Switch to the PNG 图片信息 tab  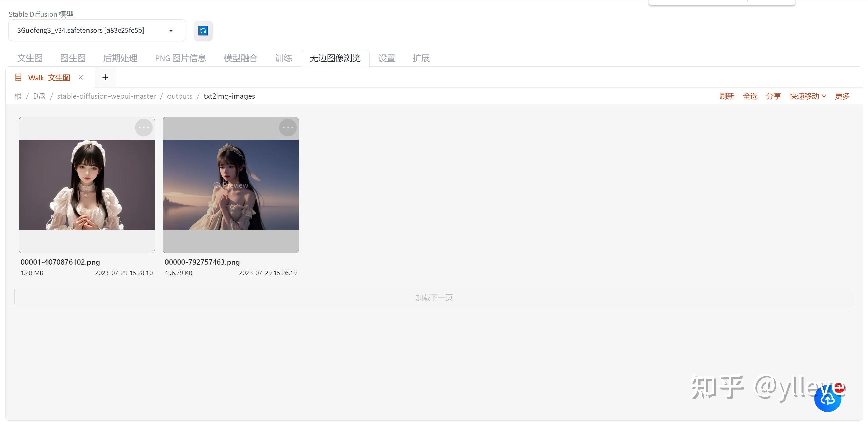click(180, 58)
